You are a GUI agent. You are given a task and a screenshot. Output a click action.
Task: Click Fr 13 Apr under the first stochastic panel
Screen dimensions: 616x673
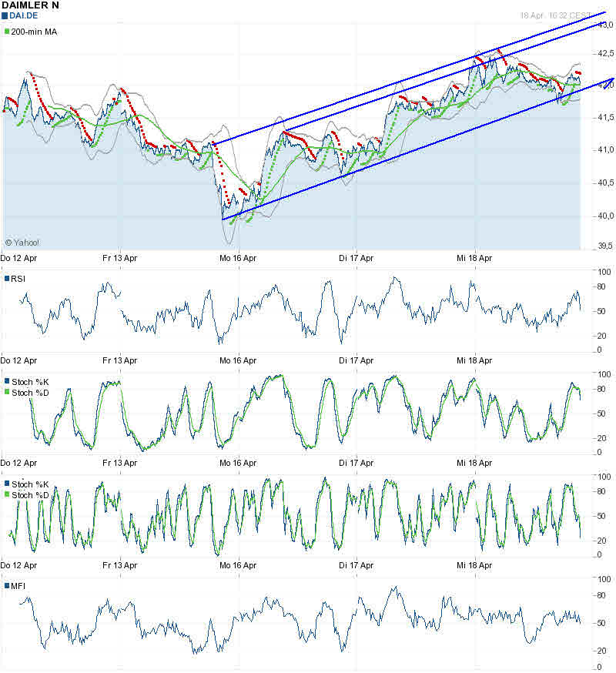(x=120, y=463)
